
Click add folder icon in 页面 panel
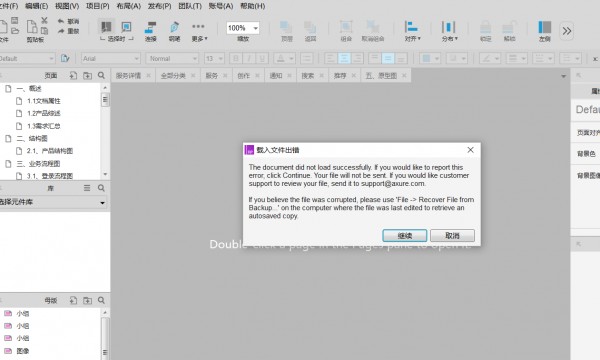(x=87, y=76)
